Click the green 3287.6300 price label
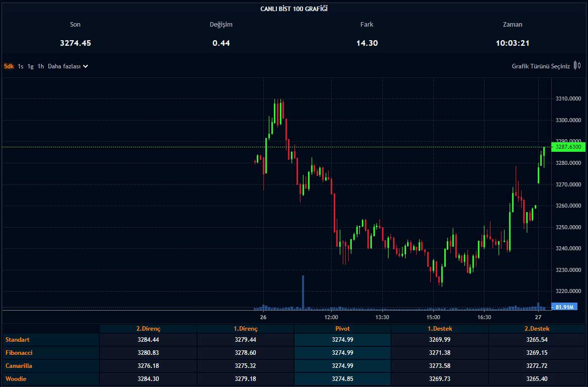 pyautogui.click(x=568, y=147)
